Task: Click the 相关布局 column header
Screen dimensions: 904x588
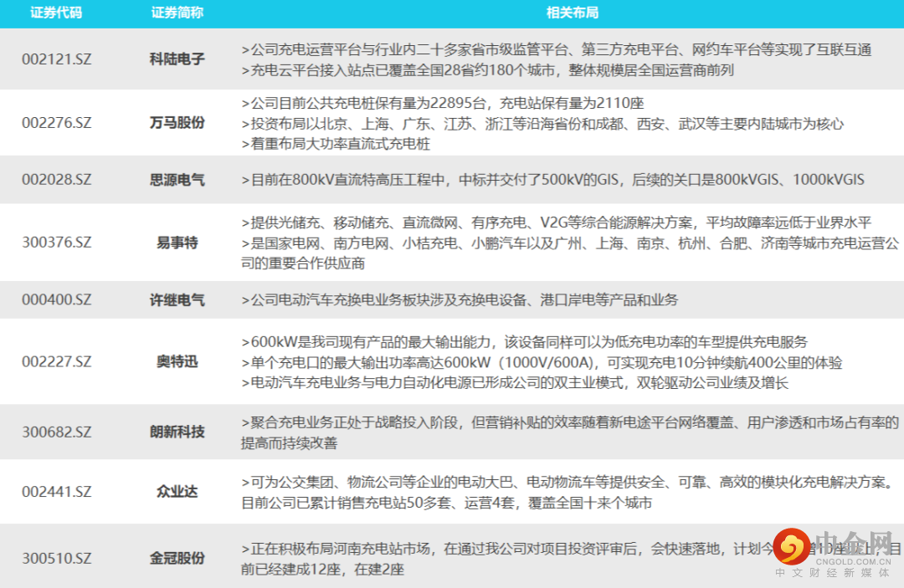Action: coord(572,12)
